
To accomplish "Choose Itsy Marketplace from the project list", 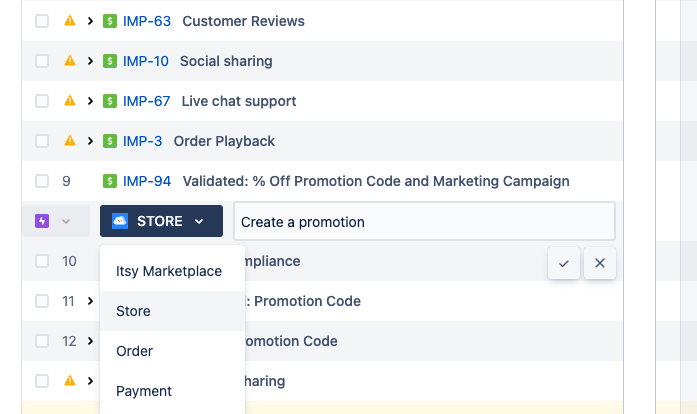I will point(169,271).
